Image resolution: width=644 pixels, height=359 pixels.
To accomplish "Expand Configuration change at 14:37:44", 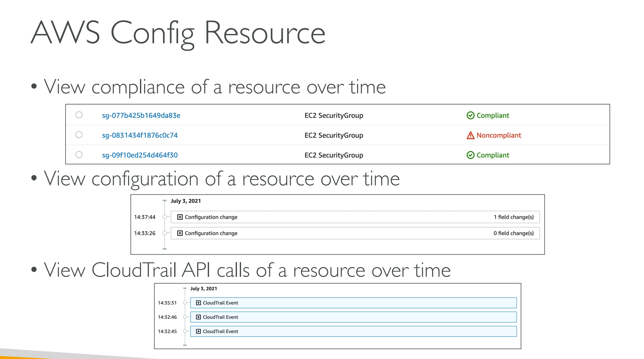I will pos(180,217).
